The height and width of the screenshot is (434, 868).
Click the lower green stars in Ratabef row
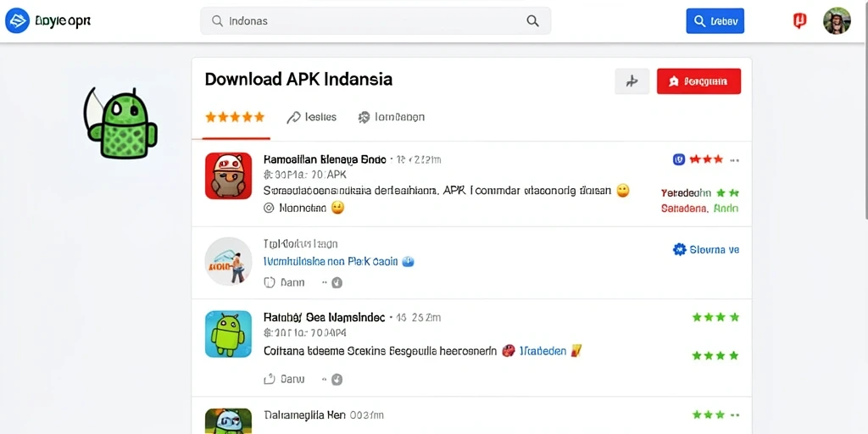click(715, 355)
